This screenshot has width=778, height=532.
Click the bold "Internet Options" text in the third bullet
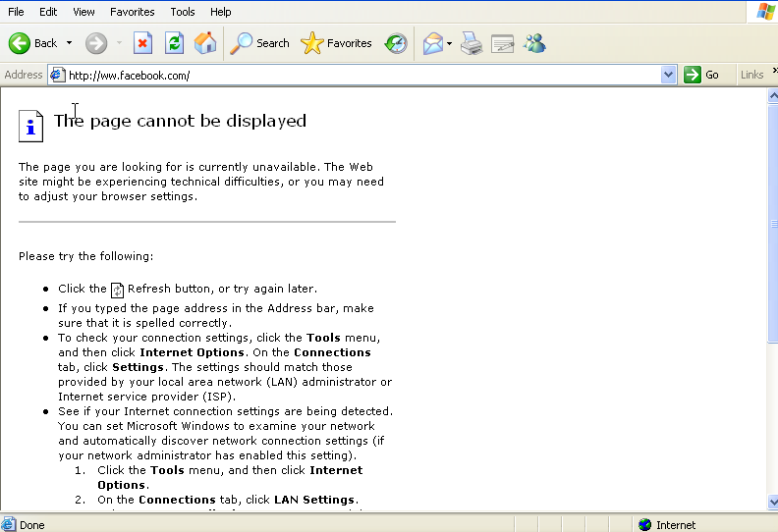pyautogui.click(x=192, y=352)
